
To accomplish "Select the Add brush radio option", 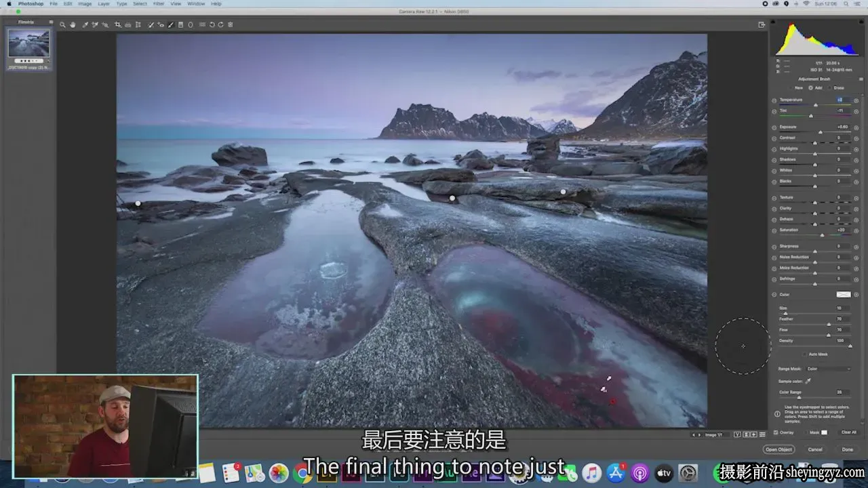I will tap(810, 87).
